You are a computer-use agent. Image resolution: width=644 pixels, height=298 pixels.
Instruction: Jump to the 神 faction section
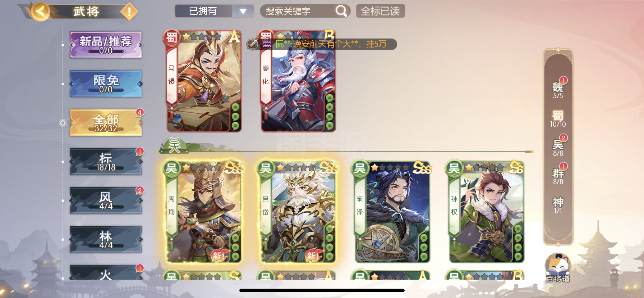click(x=558, y=205)
